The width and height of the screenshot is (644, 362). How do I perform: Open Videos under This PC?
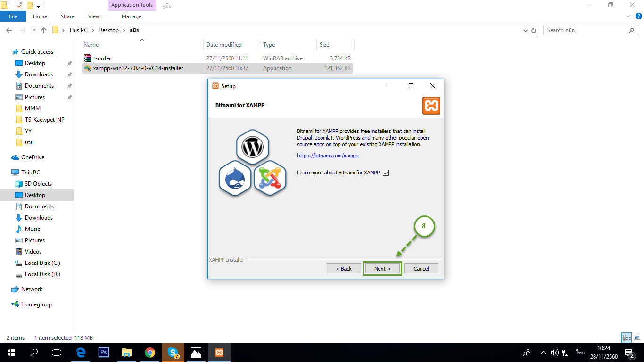(x=33, y=252)
